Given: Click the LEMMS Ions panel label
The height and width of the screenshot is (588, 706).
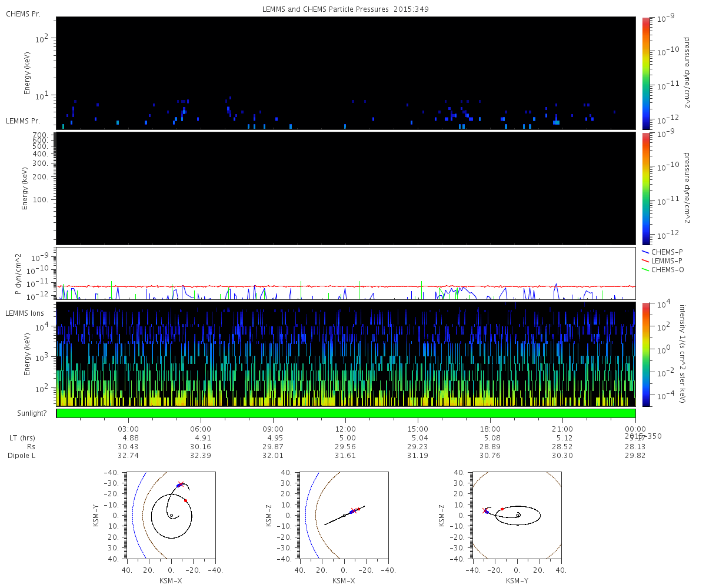Looking at the screenshot, I should (25, 313).
